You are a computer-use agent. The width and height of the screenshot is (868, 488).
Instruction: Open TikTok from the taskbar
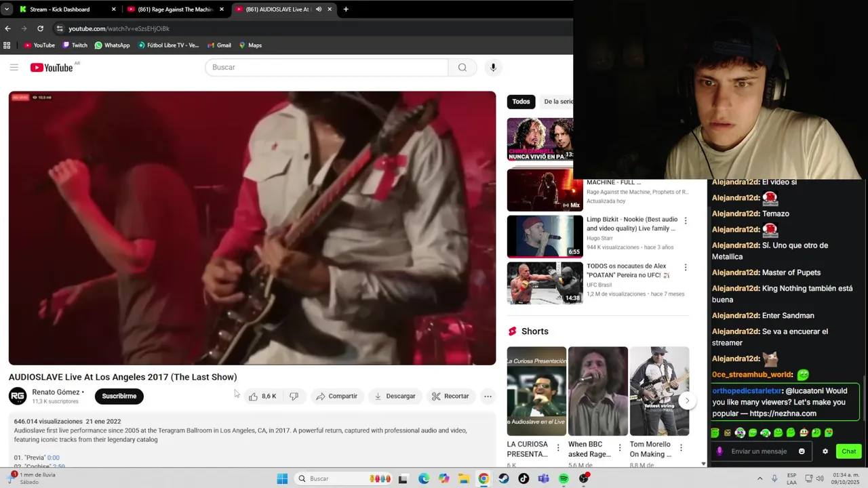click(524, 479)
